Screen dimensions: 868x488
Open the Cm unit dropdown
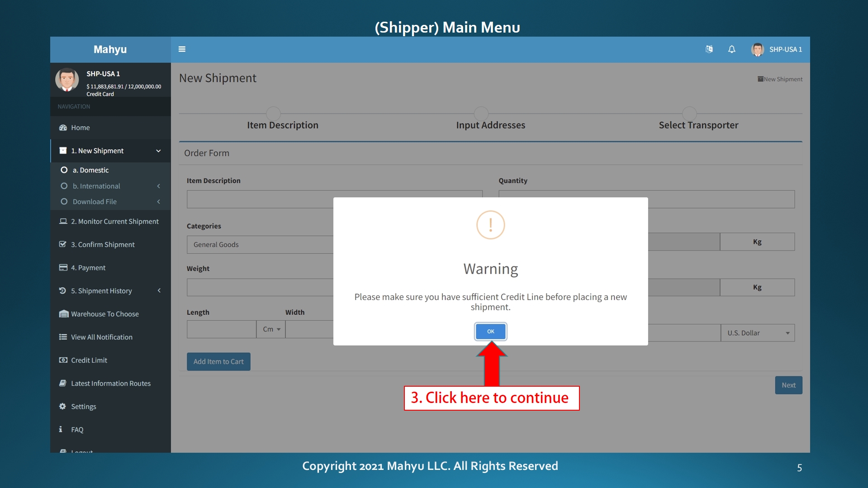(271, 329)
